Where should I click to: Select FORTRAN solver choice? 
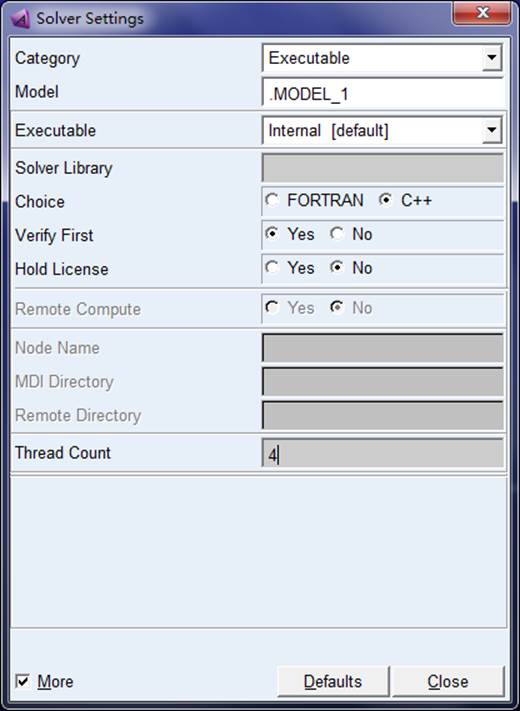click(x=272, y=200)
